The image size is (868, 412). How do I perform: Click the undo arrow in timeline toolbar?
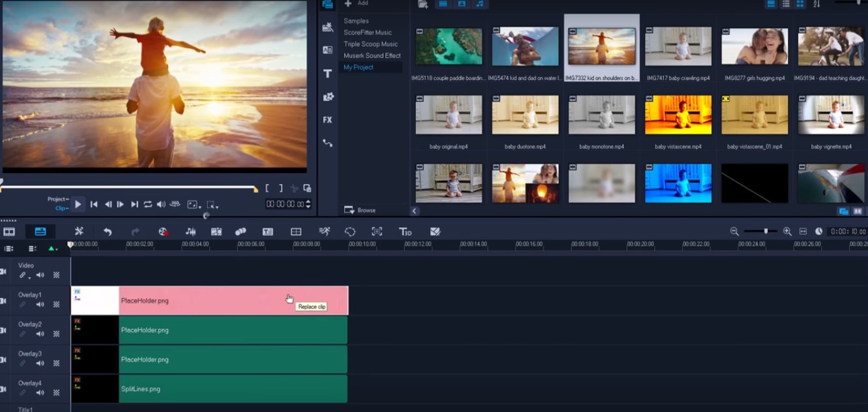pos(108,232)
